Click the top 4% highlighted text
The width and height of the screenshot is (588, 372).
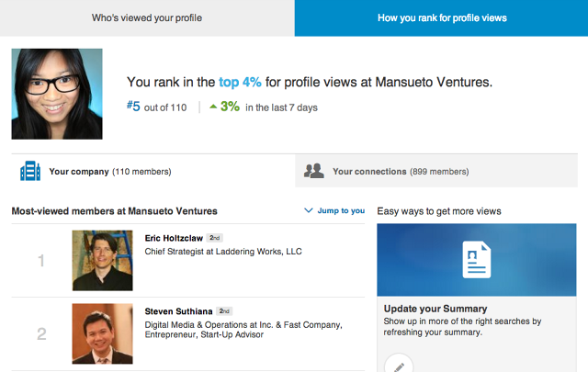click(240, 82)
